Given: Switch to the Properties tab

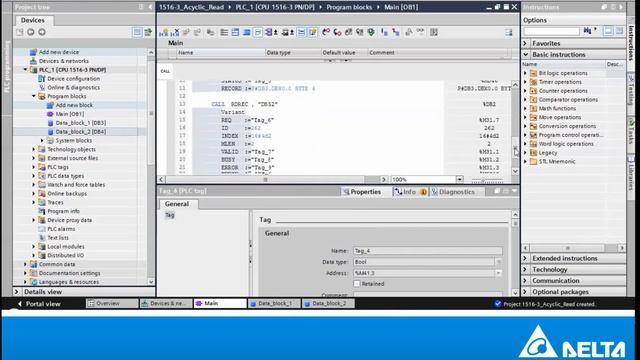Looking at the screenshot, I should [x=362, y=192].
